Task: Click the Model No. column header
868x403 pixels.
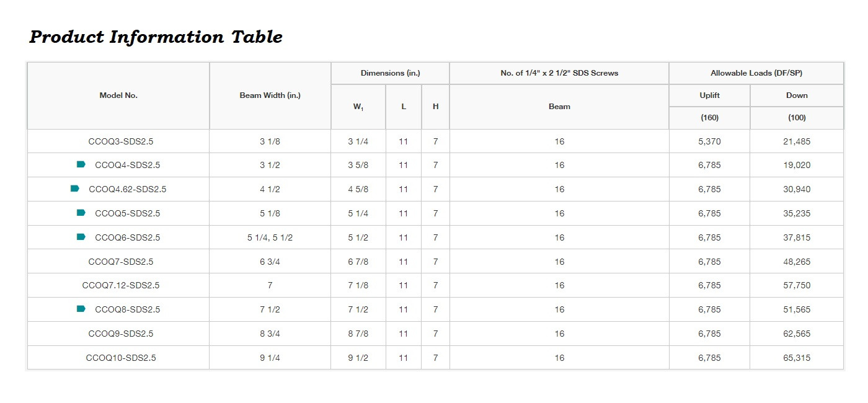Action: pos(118,95)
